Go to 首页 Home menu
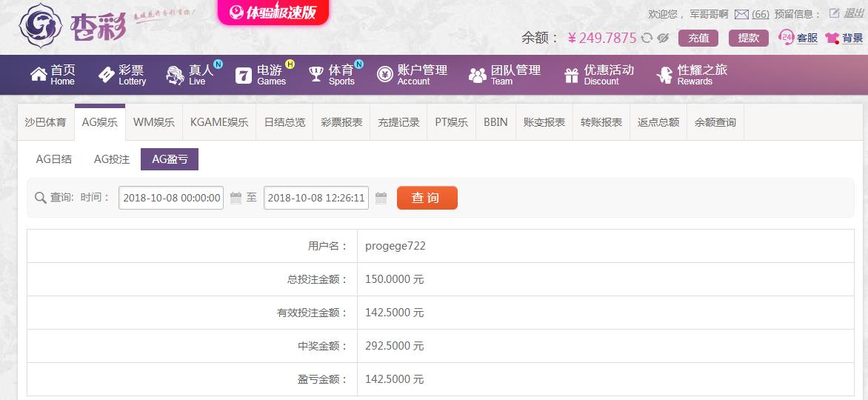This screenshot has height=400, width=868. pyautogui.click(x=62, y=75)
